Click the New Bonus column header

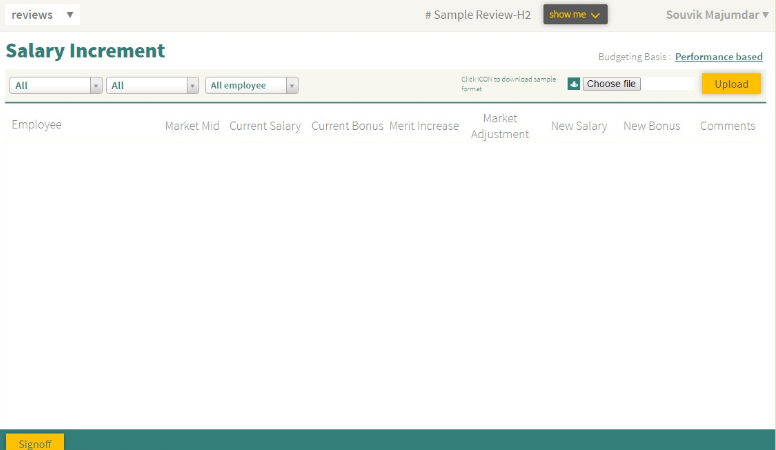(651, 126)
